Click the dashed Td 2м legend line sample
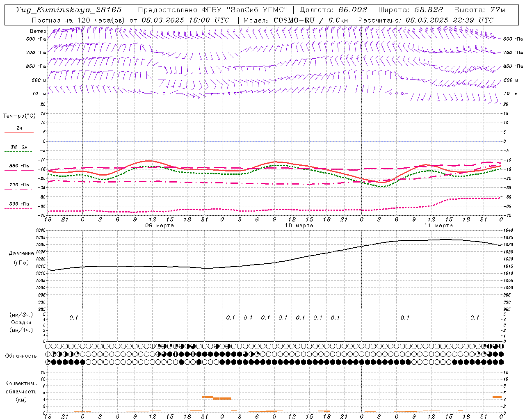This screenshot has height=420, width=525. point(19,152)
